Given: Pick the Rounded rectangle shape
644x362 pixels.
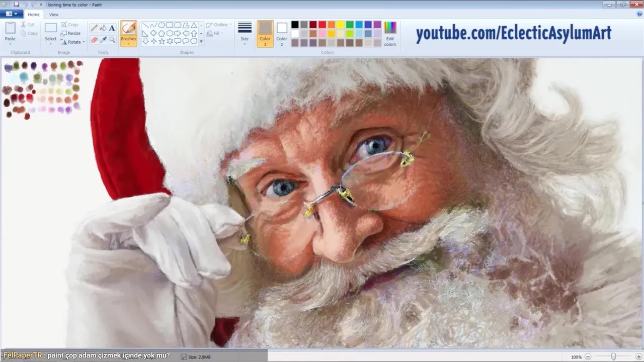Looking at the screenshot, I should point(178,25).
